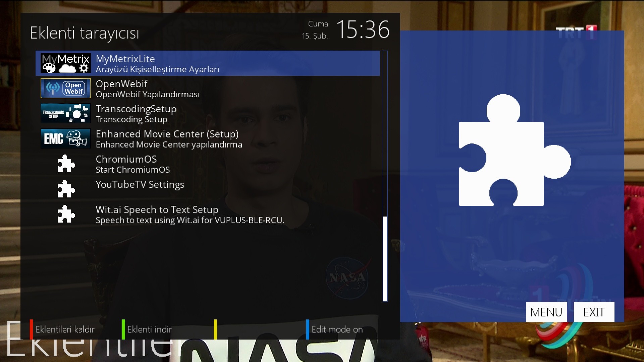Click the MyMetrix plugin icon
The height and width of the screenshot is (362, 644).
click(65, 63)
